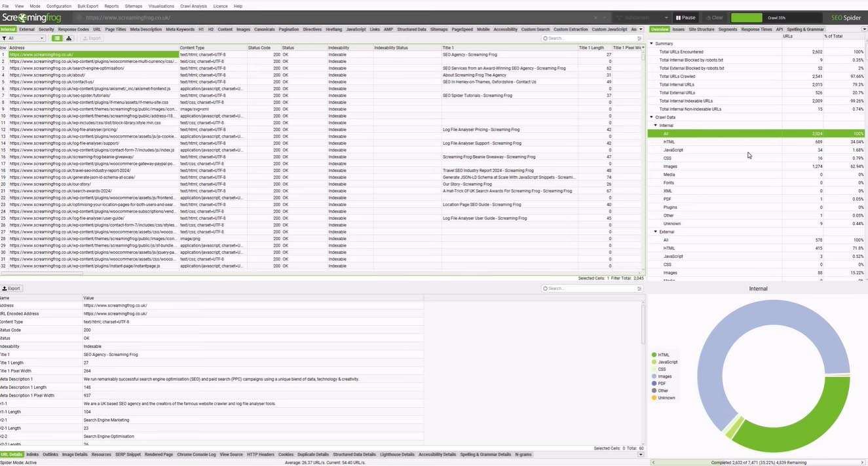This screenshot has height=466, width=868.
Task: Collapse the External tree node
Action: (x=656, y=232)
